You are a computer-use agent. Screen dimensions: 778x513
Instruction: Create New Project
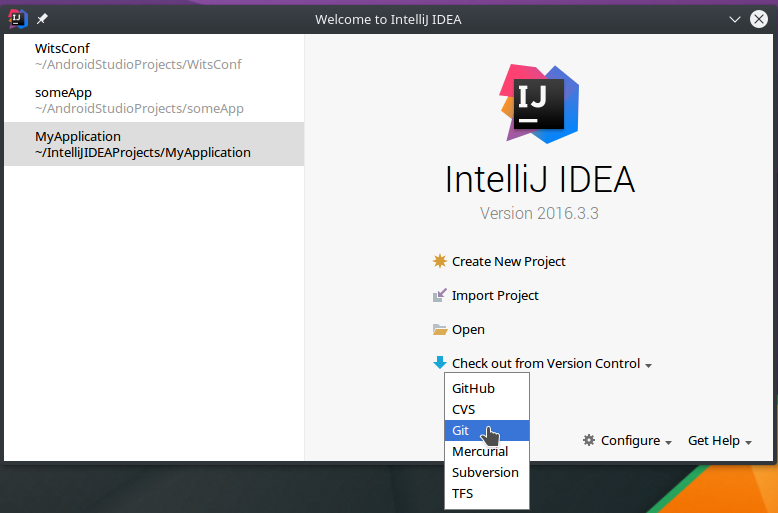pos(509,261)
